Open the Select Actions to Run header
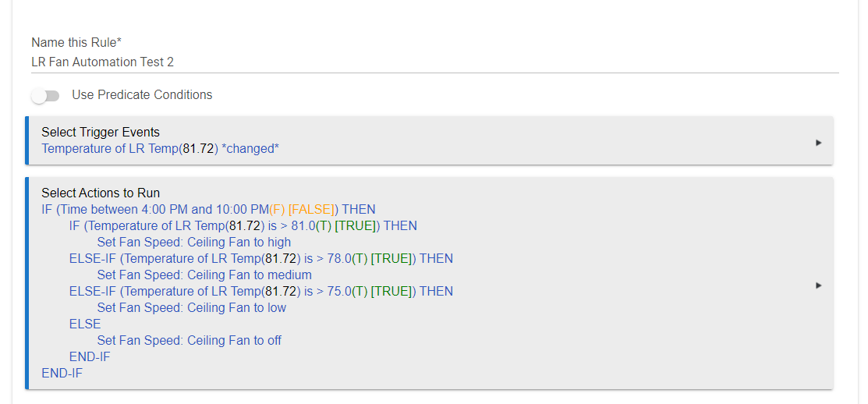This screenshot has width=868, height=404. click(101, 193)
